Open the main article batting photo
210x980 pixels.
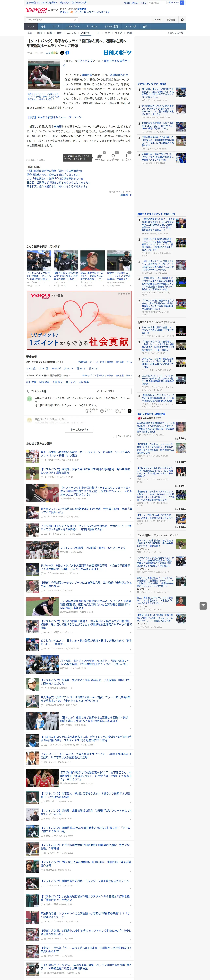pos(44,75)
